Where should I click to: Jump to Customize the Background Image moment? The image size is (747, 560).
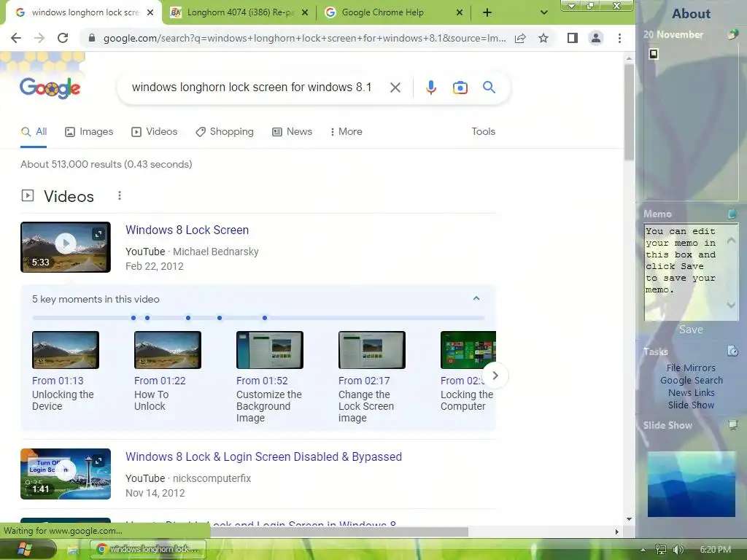click(270, 377)
